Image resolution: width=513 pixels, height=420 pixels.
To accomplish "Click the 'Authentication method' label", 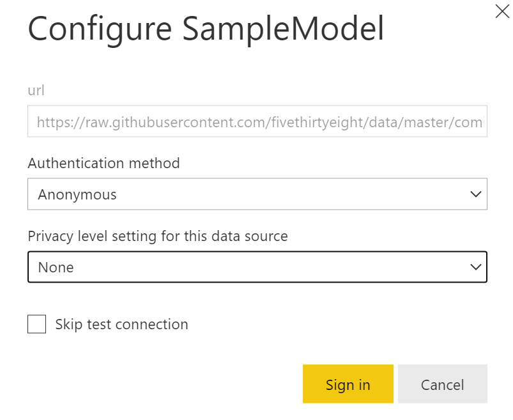I will point(103,163).
